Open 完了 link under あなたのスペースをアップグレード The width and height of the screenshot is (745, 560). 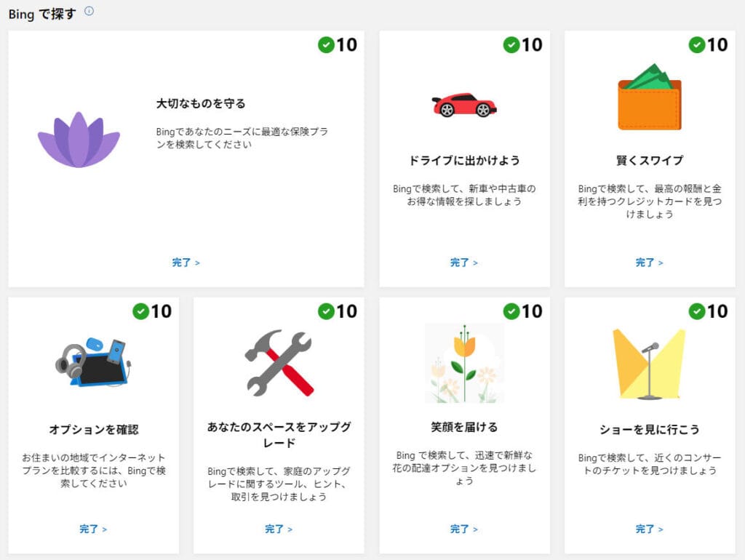(279, 529)
